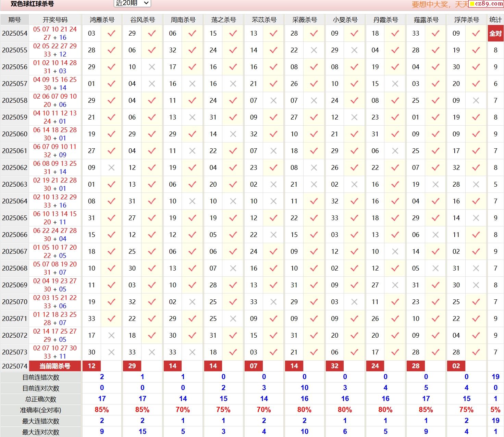
Task: Click draw numbers for period 2025070
Action: pyautogui.click(x=55, y=302)
